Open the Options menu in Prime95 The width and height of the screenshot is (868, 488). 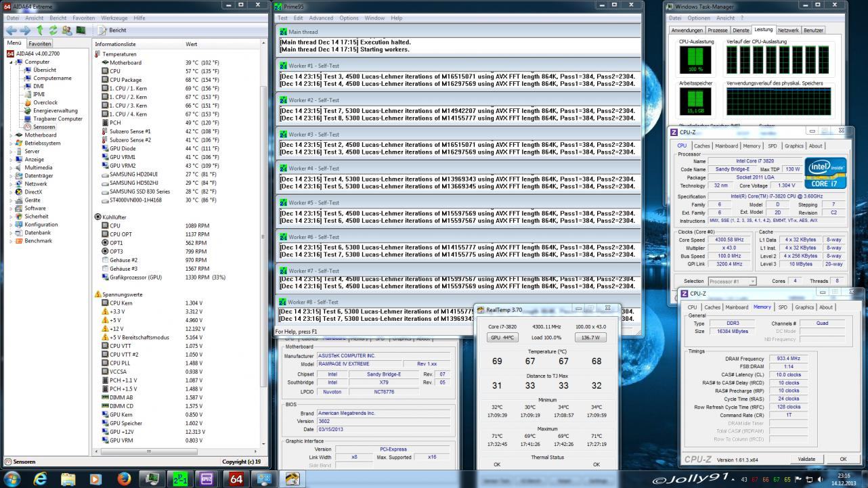349,18
